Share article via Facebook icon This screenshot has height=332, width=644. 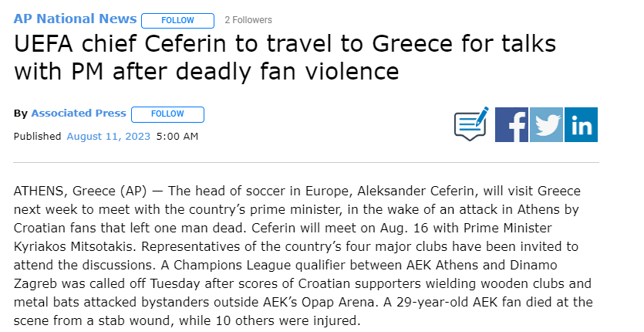pos(511,124)
